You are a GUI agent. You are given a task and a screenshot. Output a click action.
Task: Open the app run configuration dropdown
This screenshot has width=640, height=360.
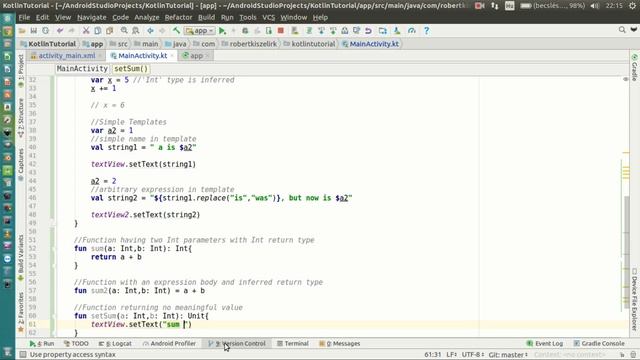(x=200, y=31)
